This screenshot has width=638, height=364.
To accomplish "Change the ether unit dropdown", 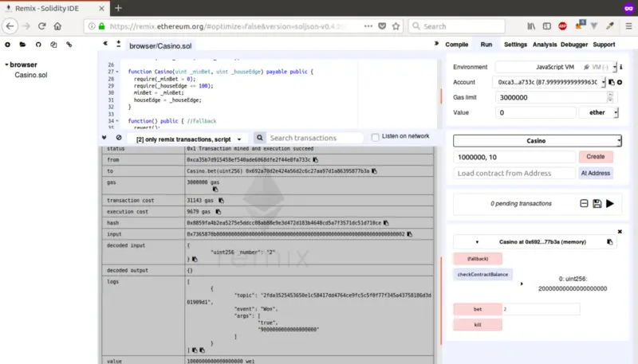I will point(599,112).
